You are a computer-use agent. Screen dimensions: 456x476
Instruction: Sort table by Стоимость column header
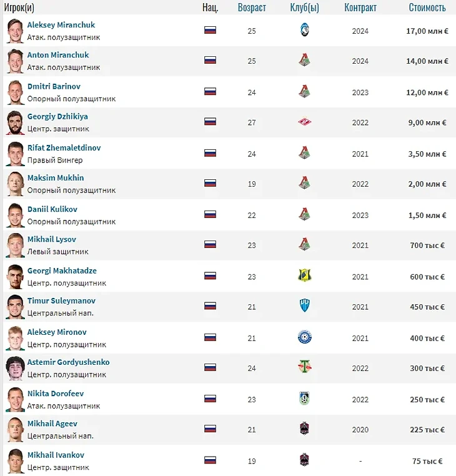click(x=427, y=7)
